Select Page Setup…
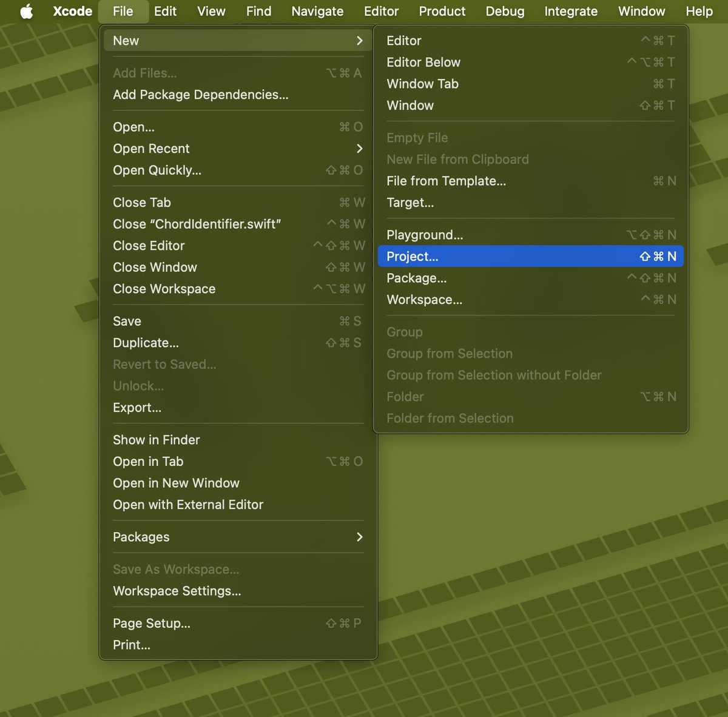The image size is (728, 717). pos(238,624)
